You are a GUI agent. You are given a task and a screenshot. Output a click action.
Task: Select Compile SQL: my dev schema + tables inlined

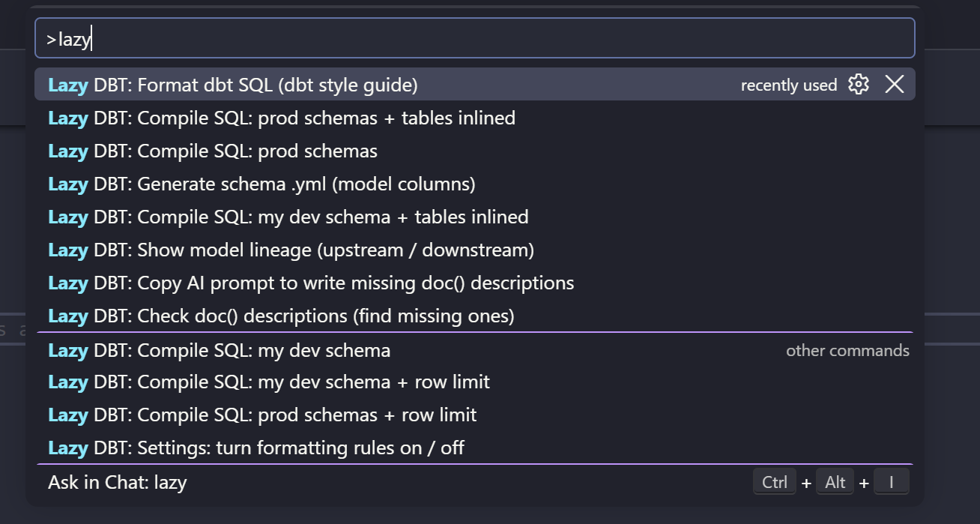pos(475,217)
